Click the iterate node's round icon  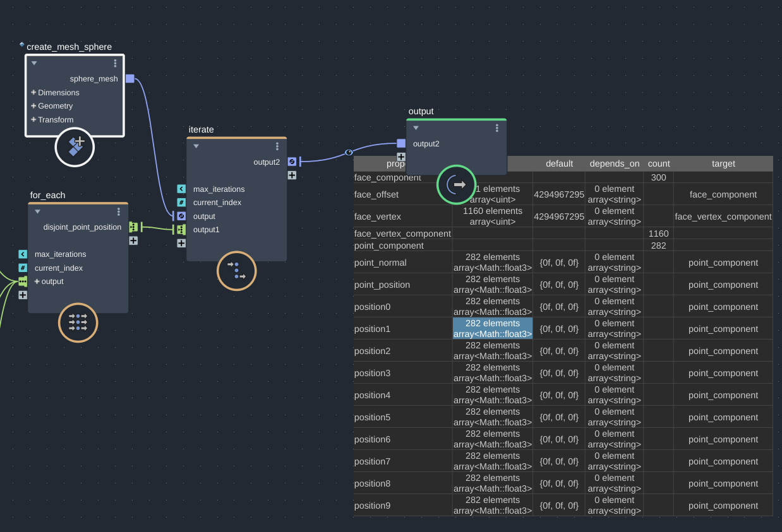click(237, 271)
